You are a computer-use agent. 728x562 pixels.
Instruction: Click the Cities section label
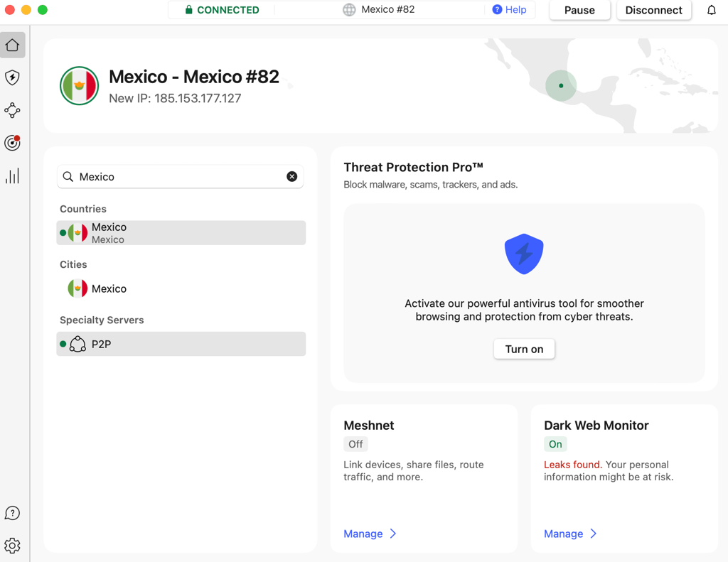tap(73, 264)
